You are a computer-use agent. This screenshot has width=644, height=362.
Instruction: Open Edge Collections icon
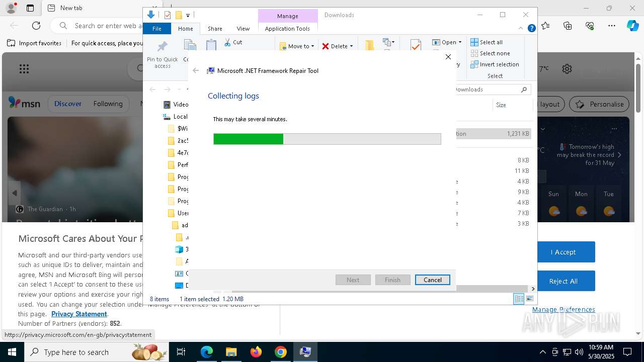pos(568,25)
